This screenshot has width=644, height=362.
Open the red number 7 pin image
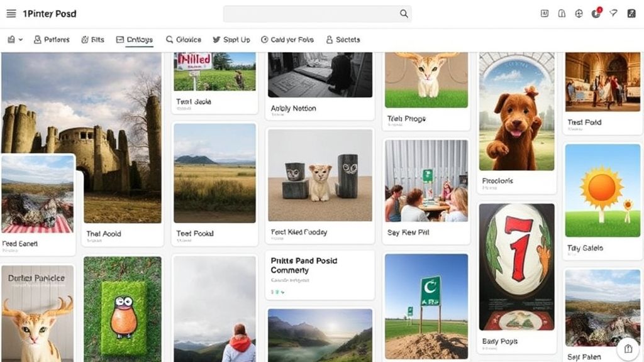tap(516, 266)
